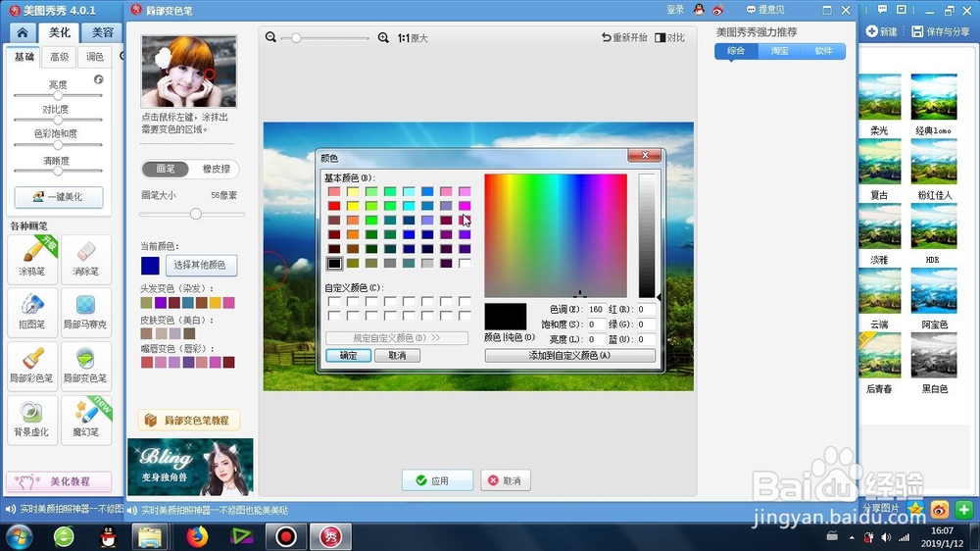The image size is (980, 551).
Task: Click the current color dark blue swatch
Action: [x=150, y=266]
